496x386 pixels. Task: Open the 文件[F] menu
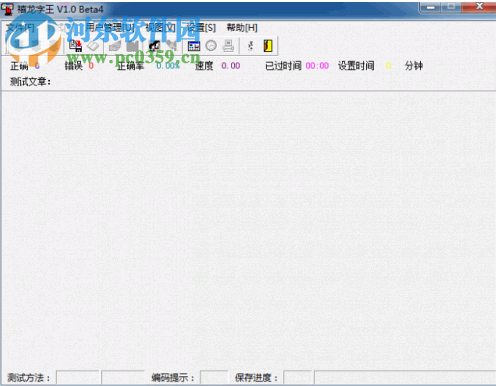(20, 28)
